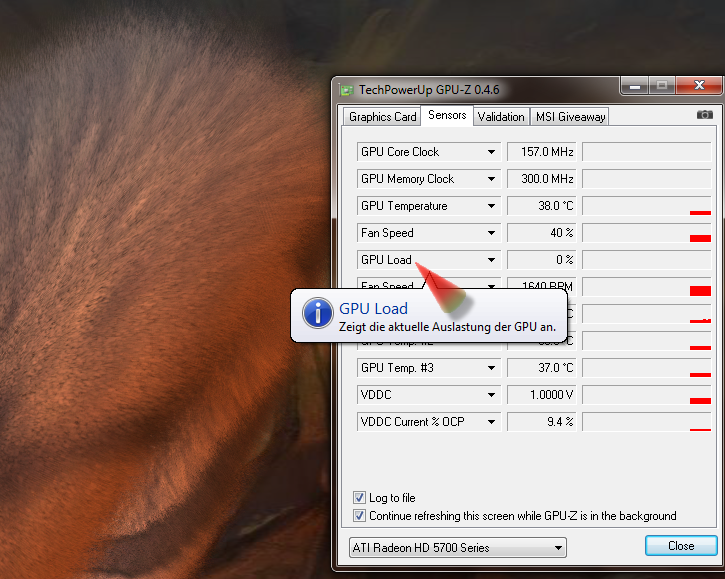Click the GPU-Z title bar app icon
725x579 pixels.
coord(347,90)
